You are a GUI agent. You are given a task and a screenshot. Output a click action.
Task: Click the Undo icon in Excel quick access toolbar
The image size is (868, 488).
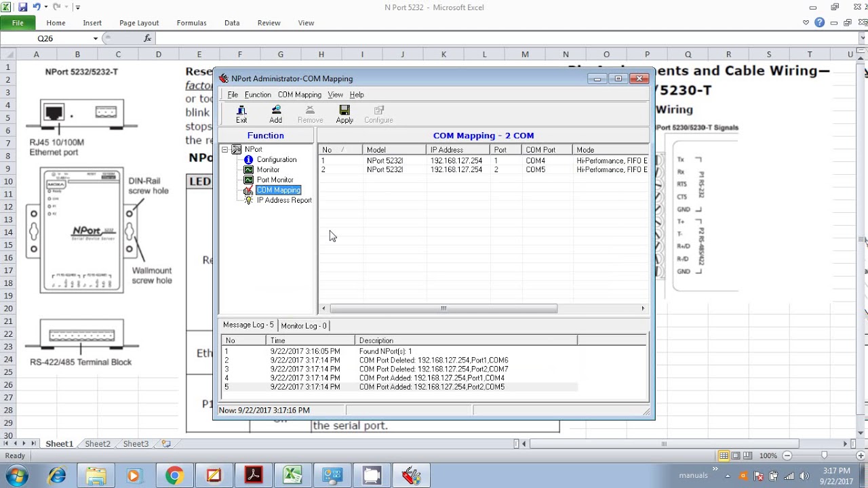point(37,7)
